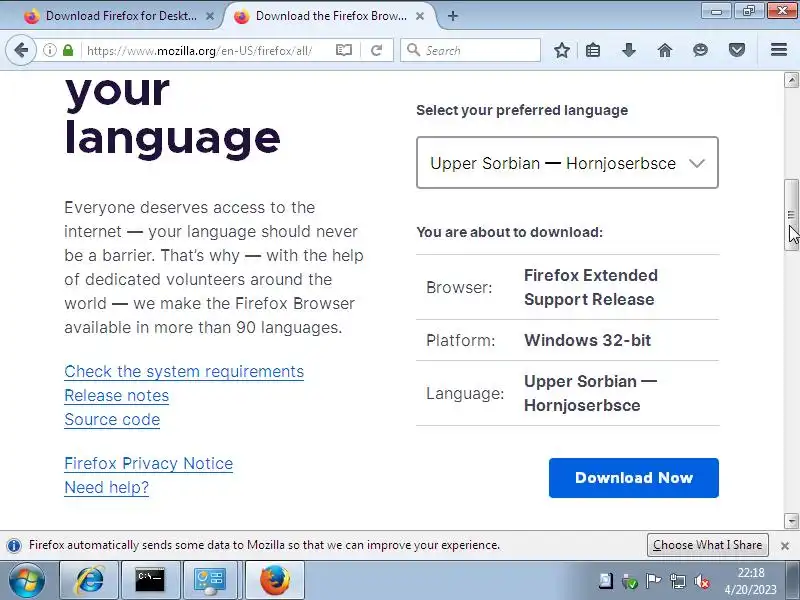Open the chat smiley icon in the toolbar
Image resolution: width=800 pixels, height=600 pixels.
pyautogui.click(x=701, y=50)
